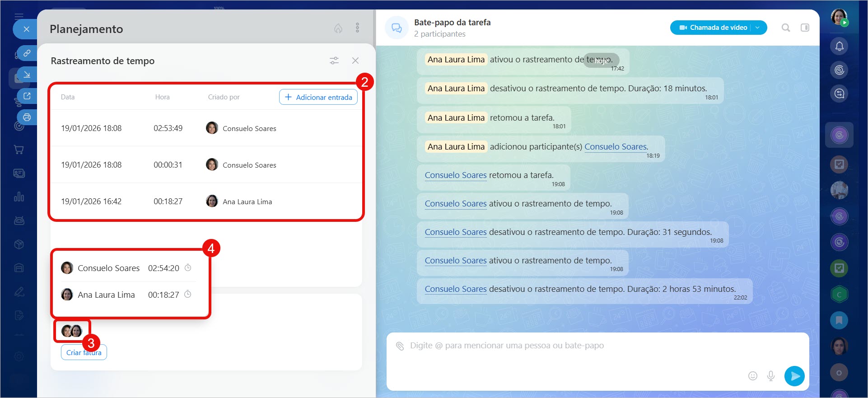Click the copy link icon in left toolbar
The image size is (868, 398).
click(27, 53)
